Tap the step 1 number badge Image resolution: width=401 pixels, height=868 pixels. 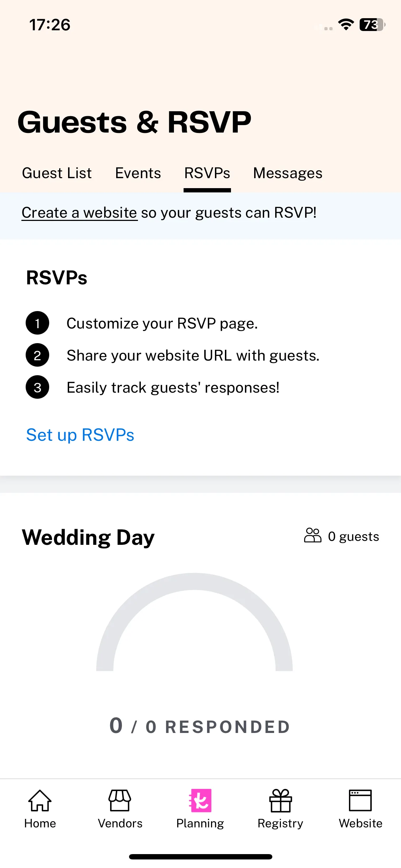37,323
